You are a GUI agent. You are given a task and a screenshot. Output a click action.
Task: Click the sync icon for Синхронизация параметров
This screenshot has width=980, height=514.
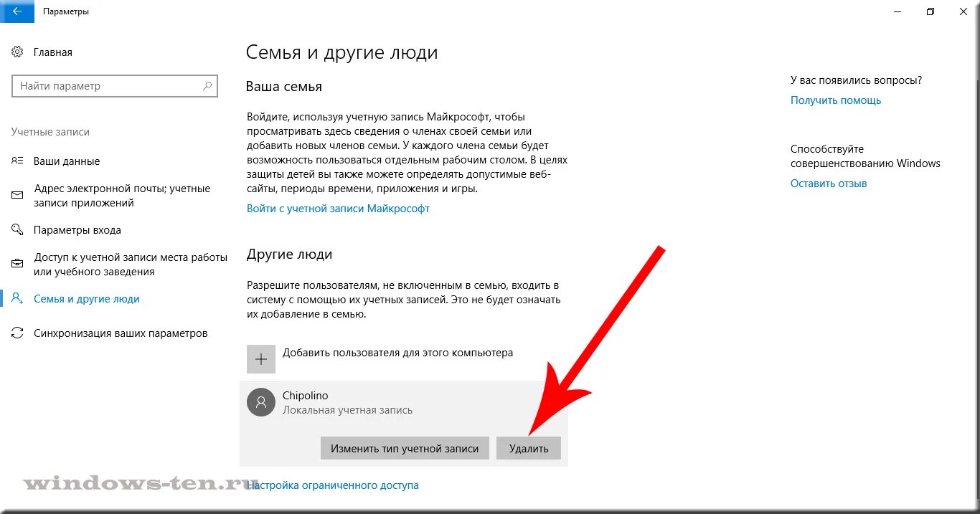[x=17, y=333]
